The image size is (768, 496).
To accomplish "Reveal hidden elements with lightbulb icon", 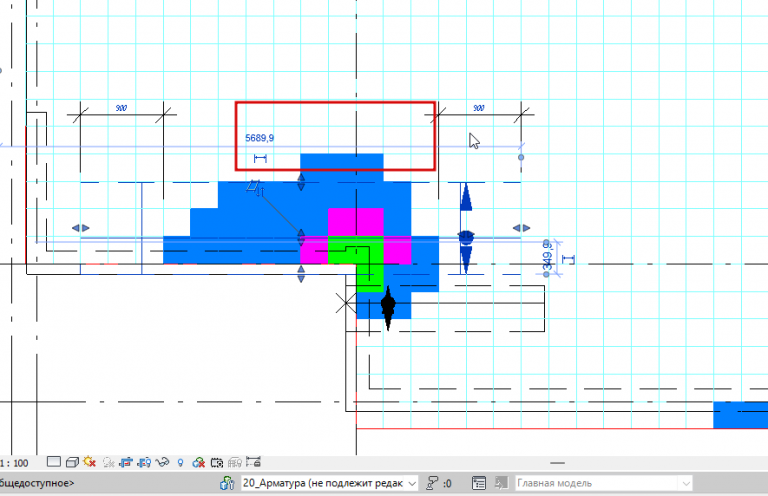I will (x=180, y=462).
